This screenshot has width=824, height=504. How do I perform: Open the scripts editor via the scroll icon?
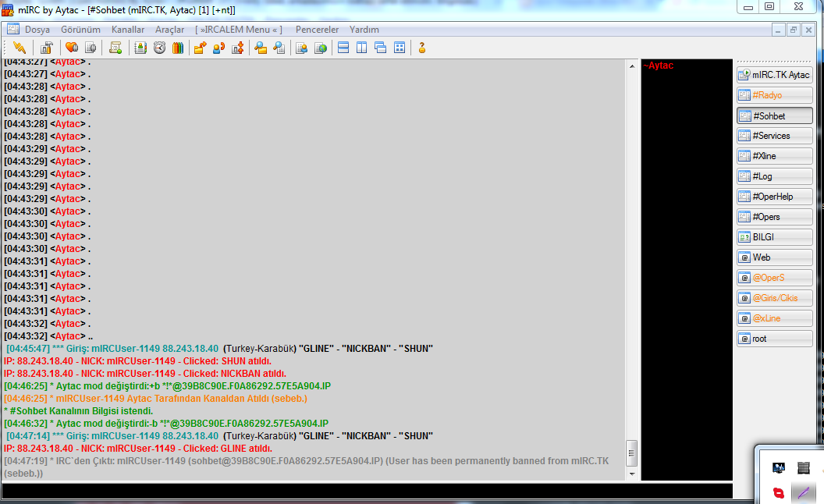point(115,48)
